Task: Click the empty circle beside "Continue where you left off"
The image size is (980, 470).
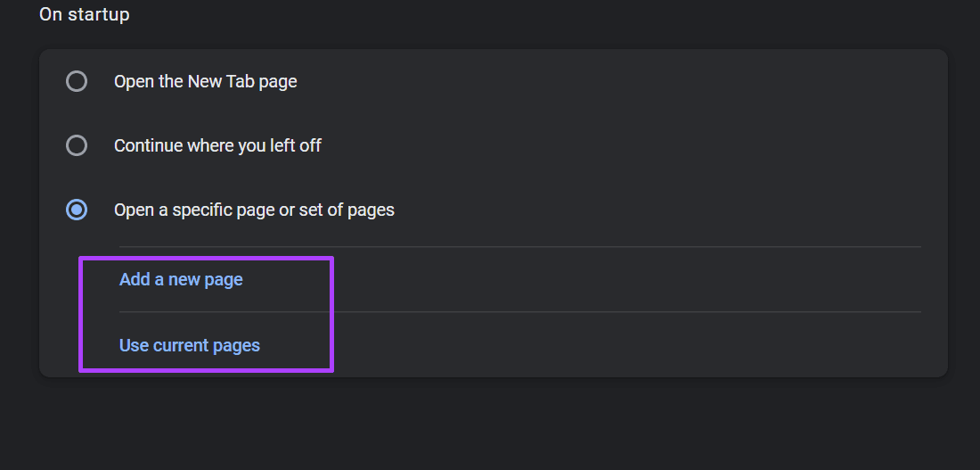Action: [77, 146]
